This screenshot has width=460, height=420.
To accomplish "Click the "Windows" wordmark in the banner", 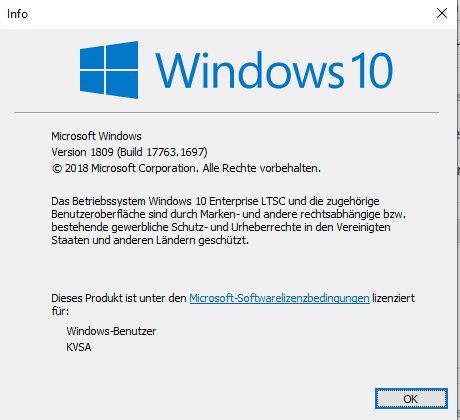I will 249,70.
